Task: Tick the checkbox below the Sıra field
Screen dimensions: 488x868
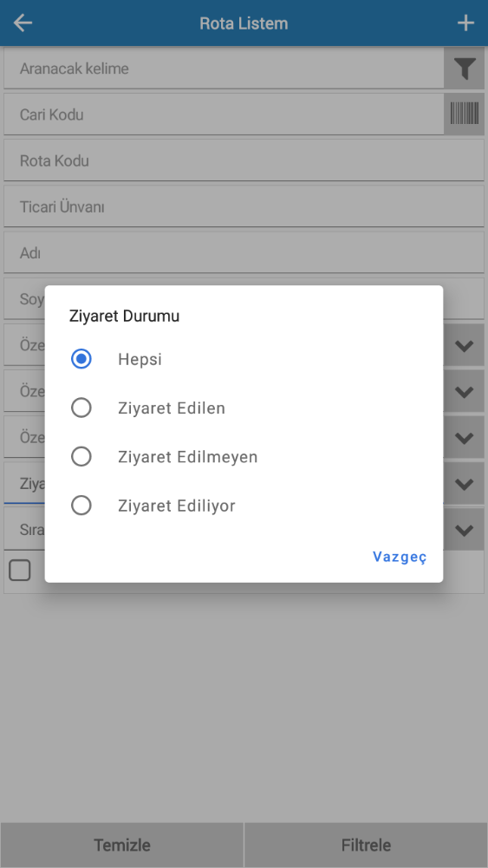Action: click(20, 571)
